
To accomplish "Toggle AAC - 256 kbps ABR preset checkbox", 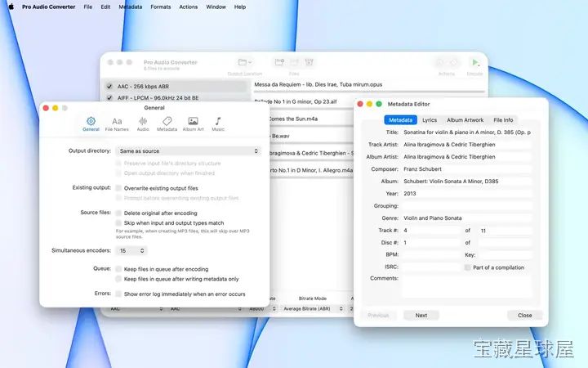I will tap(109, 87).
